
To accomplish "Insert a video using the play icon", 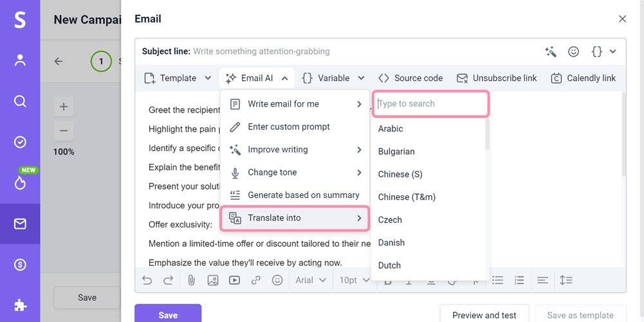I will [234, 280].
